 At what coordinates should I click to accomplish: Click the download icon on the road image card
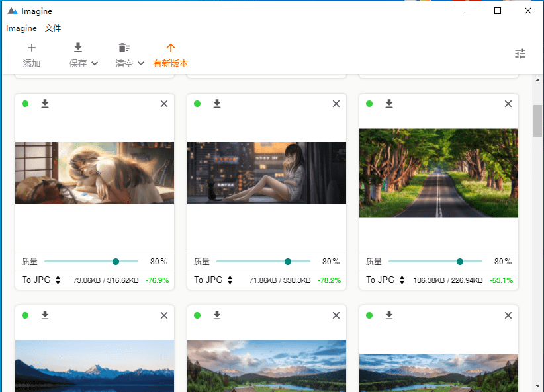(388, 104)
